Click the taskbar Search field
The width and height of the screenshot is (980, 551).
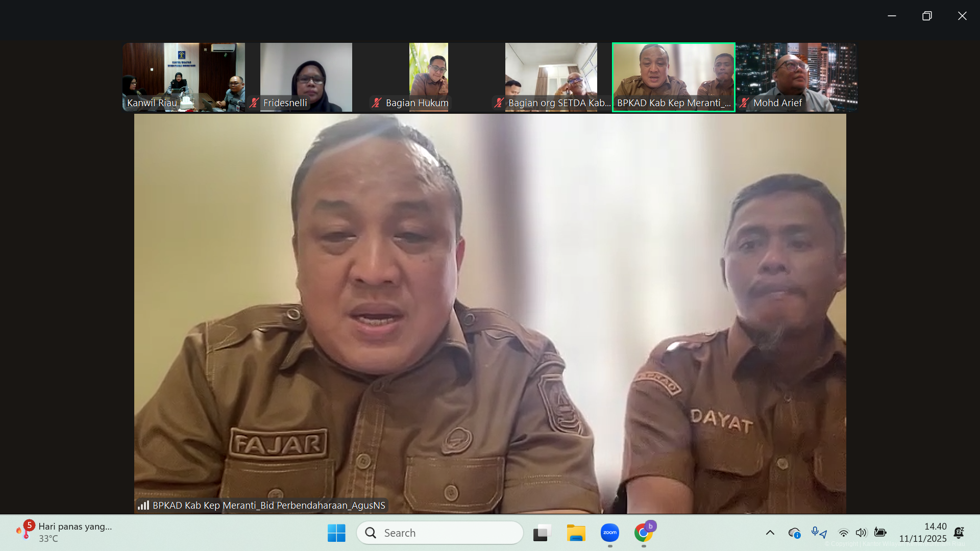[x=440, y=533]
